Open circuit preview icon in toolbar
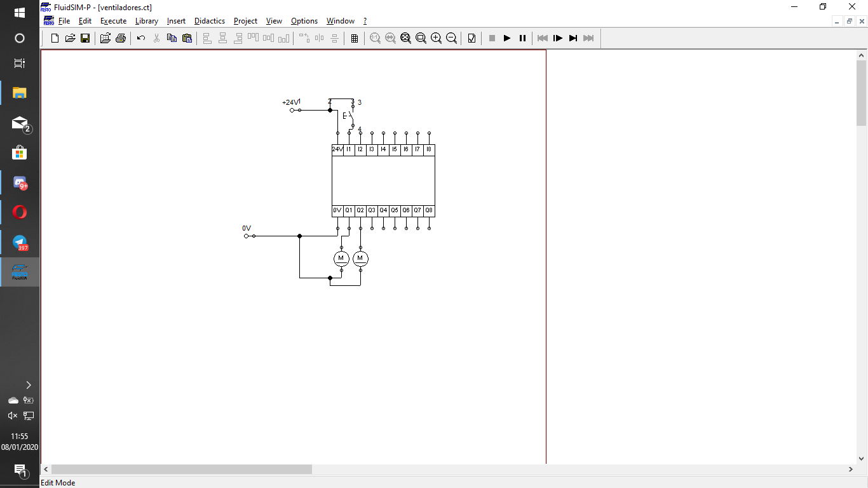 click(105, 38)
